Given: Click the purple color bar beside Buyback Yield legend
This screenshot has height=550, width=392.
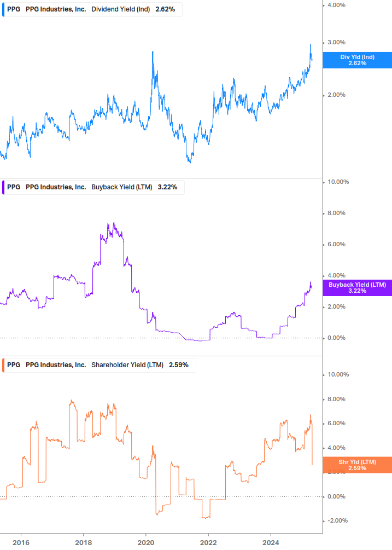Looking at the screenshot, I should 3,187.
